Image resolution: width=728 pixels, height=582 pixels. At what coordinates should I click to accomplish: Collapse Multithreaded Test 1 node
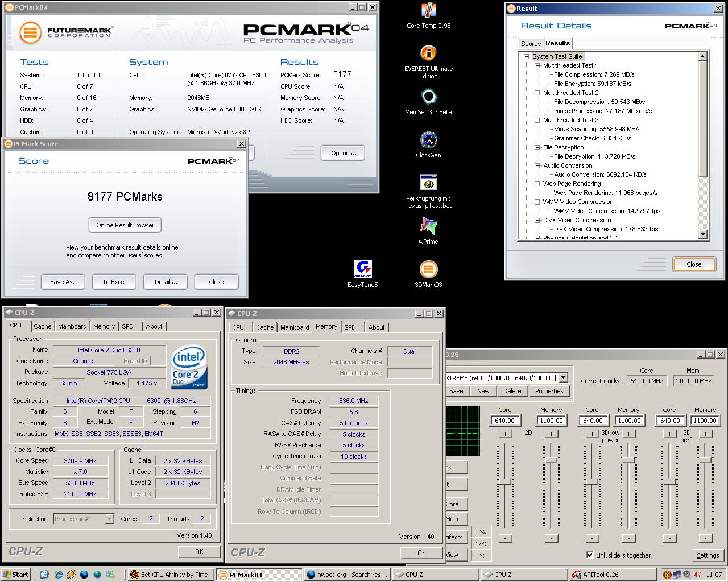pyautogui.click(x=537, y=65)
